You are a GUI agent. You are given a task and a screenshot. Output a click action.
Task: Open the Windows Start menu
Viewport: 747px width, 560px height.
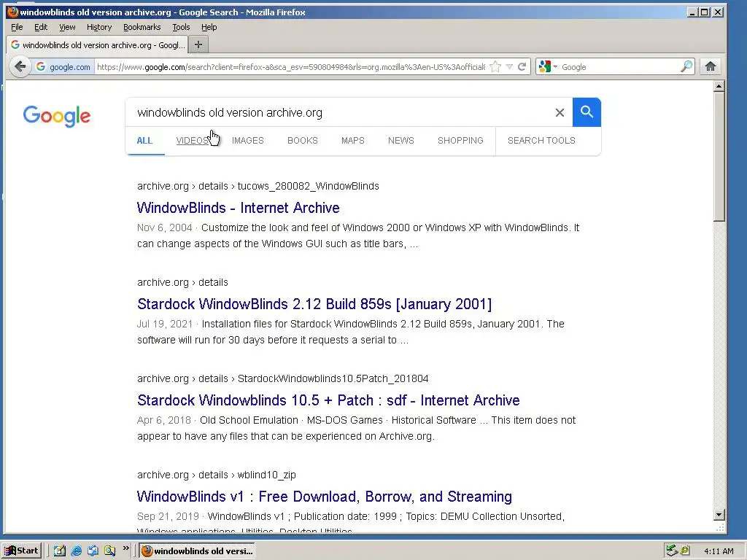21,551
